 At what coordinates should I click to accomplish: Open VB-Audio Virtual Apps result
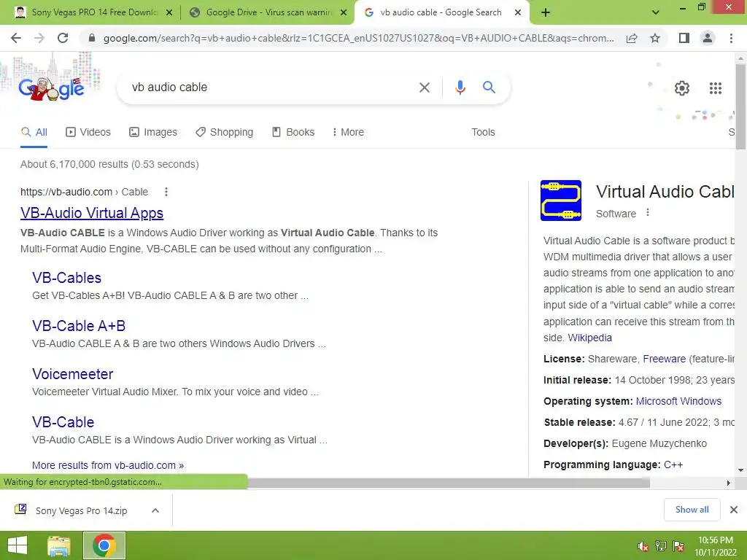[92, 213]
